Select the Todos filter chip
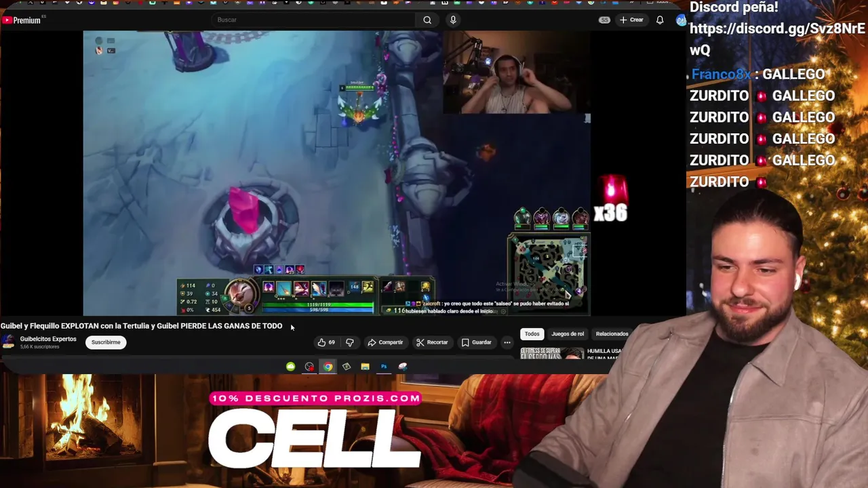 coord(532,333)
